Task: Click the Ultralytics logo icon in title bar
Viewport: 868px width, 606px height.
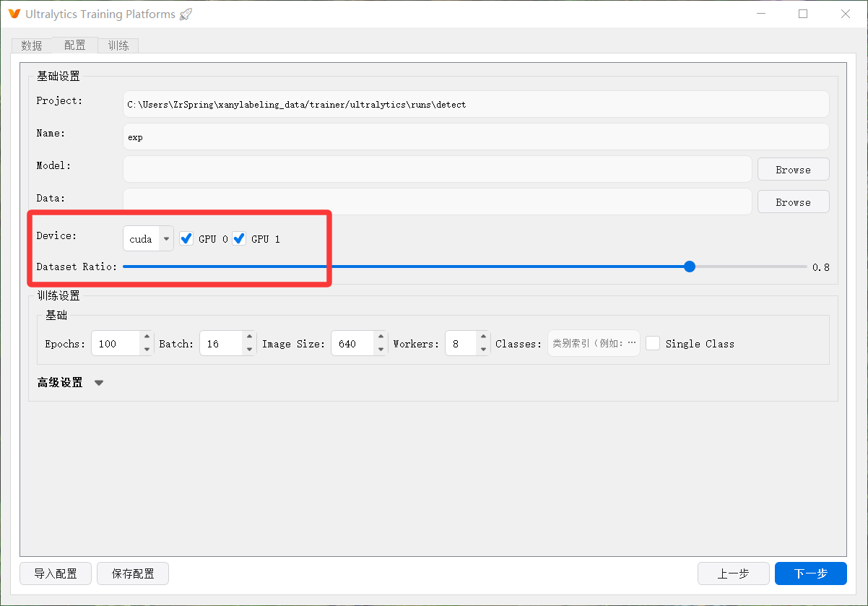Action: 14,14
